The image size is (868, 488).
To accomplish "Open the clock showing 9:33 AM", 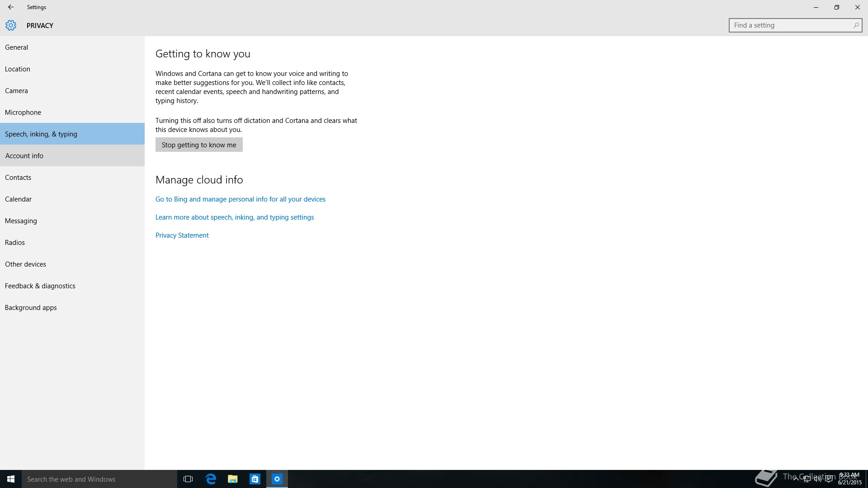I will [x=850, y=479].
